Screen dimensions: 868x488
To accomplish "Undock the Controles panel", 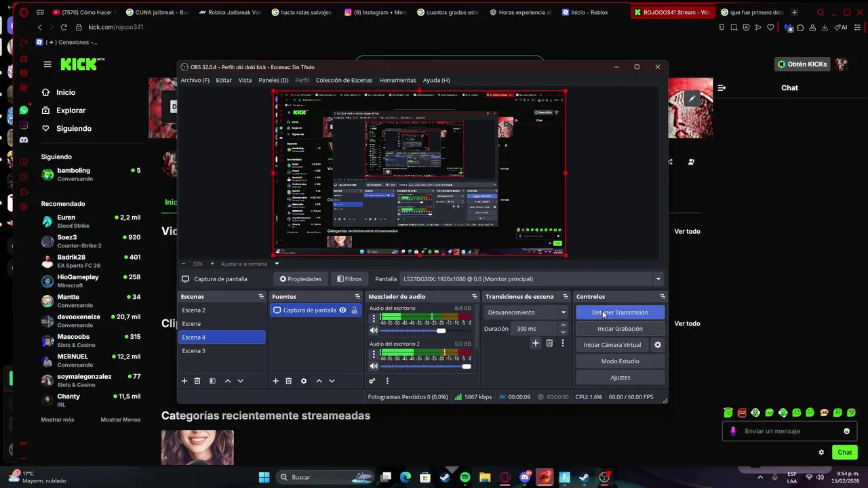I will pos(663,296).
